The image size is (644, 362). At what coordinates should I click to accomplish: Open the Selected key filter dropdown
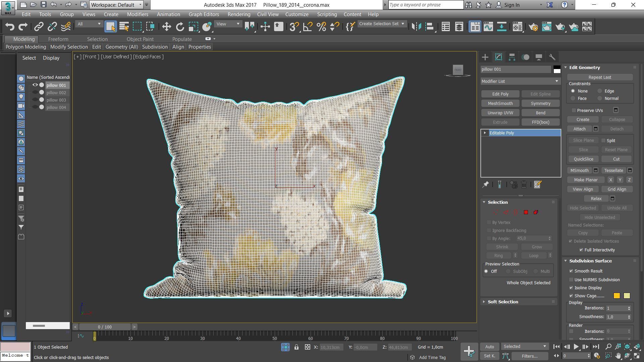(x=525, y=347)
